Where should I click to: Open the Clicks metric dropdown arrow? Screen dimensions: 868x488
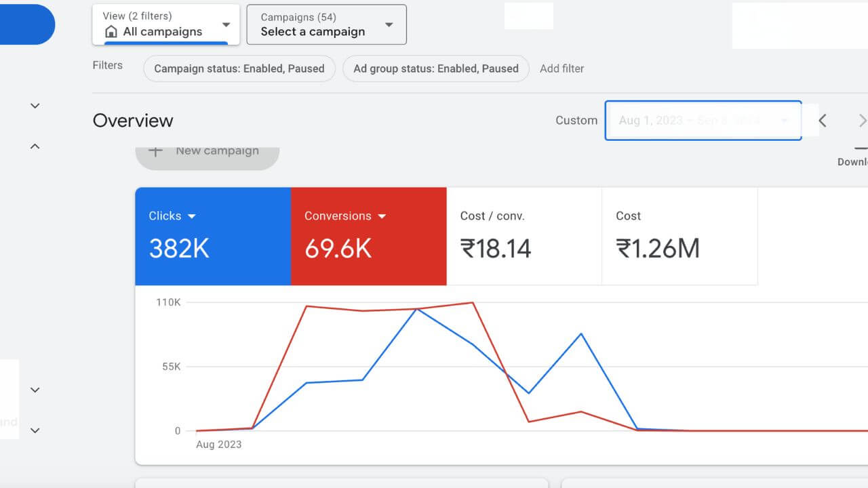191,216
